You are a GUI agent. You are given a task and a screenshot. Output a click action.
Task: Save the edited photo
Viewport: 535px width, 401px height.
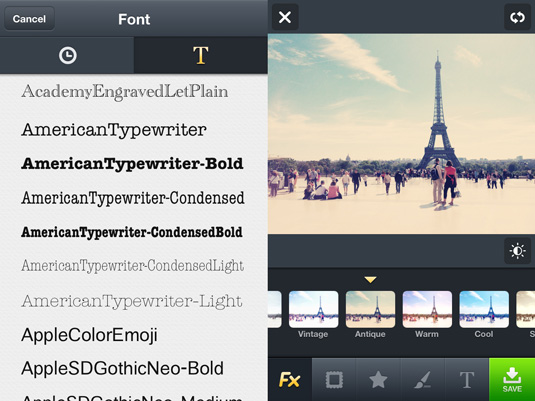(512, 379)
